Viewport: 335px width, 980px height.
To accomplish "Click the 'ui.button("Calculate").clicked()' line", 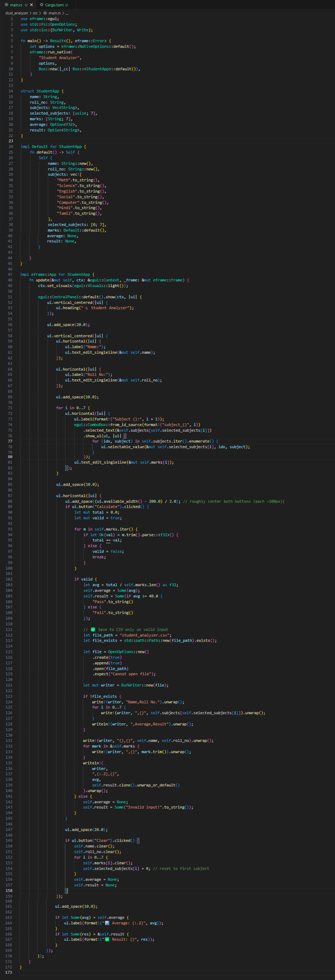I will point(107,507).
